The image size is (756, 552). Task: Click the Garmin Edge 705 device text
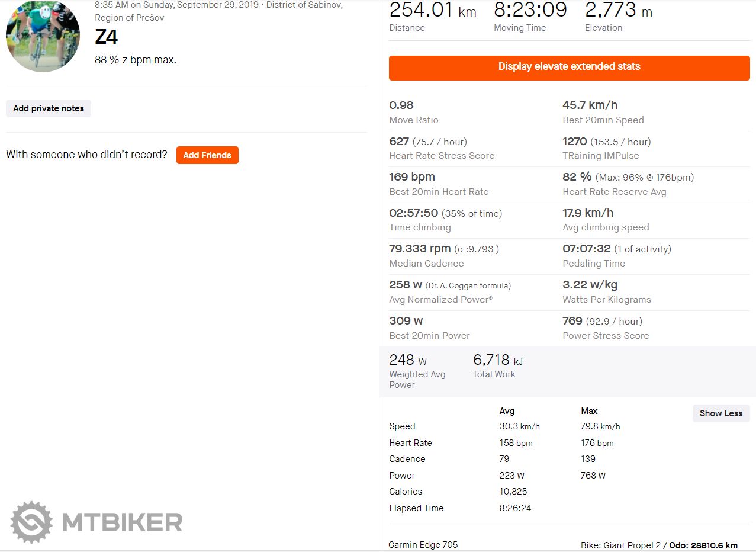coord(423,545)
